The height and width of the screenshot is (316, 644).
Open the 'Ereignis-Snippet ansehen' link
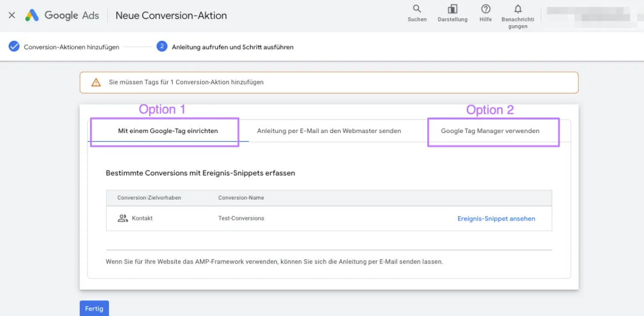click(x=496, y=218)
